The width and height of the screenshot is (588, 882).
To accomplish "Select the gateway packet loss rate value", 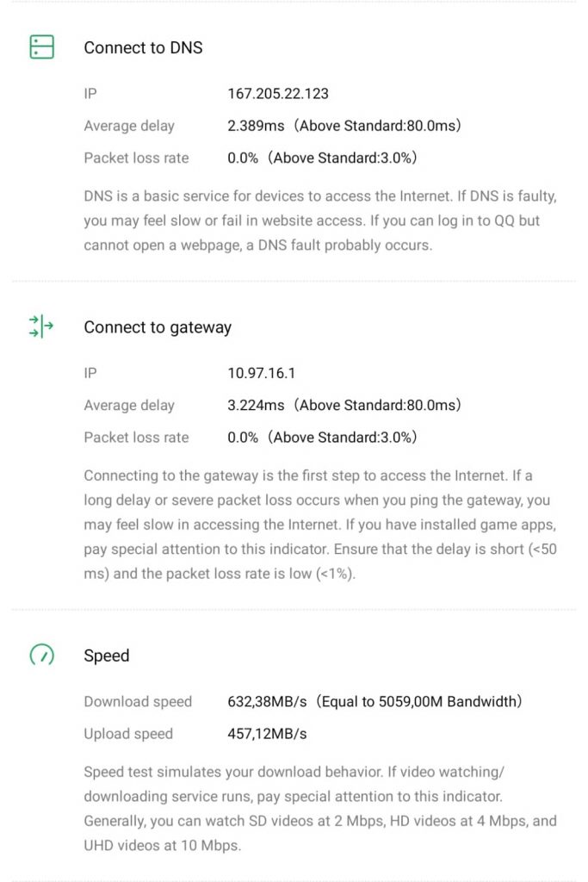I will 243,438.
